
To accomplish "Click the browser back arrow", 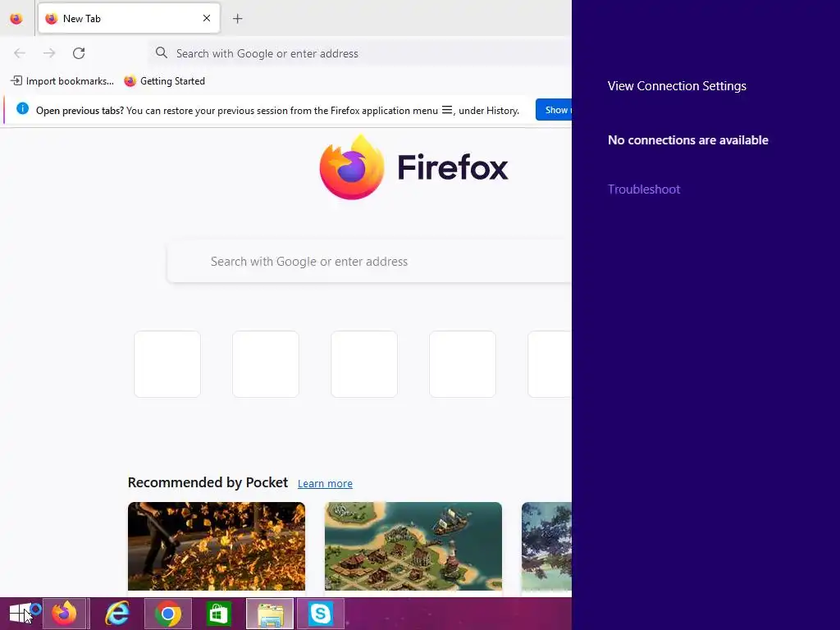I will (20, 53).
